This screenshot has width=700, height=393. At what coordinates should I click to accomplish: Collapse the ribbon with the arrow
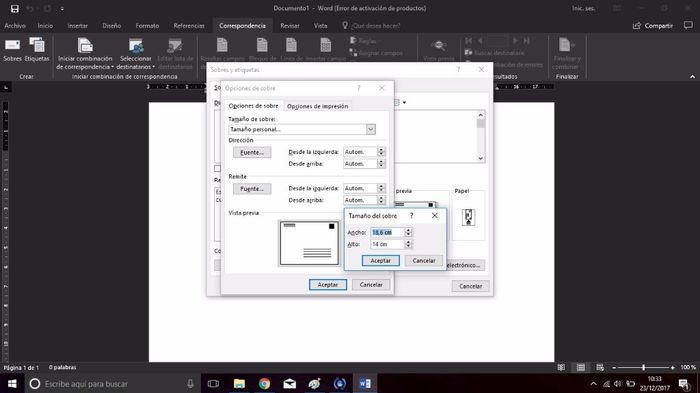pyautogui.click(x=692, y=77)
